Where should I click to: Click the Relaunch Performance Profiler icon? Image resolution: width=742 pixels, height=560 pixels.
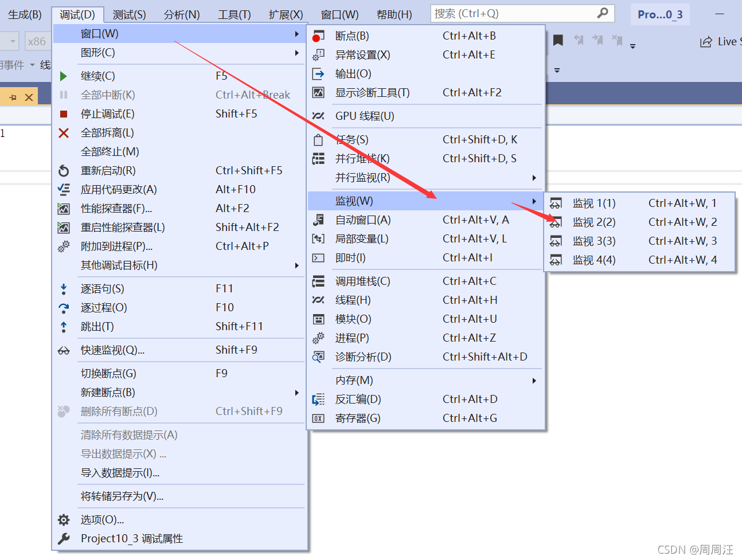pyautogui.click(x=64, y=228)
